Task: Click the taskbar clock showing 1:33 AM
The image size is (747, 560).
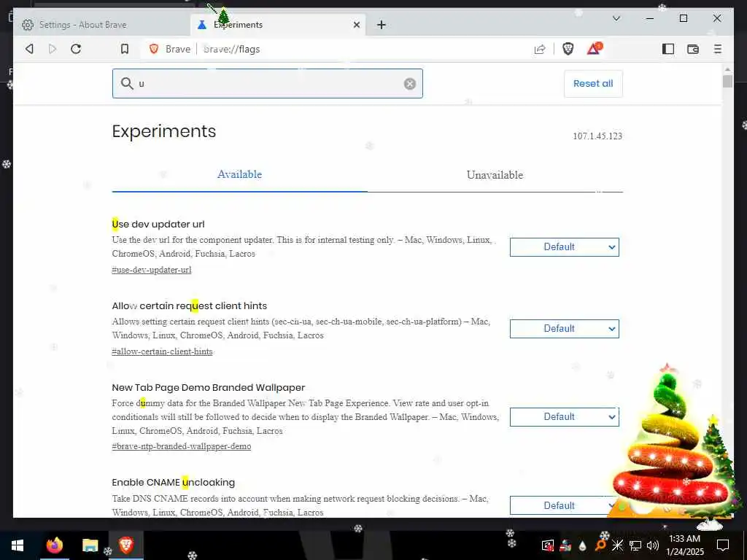Action: pos(684,545)
